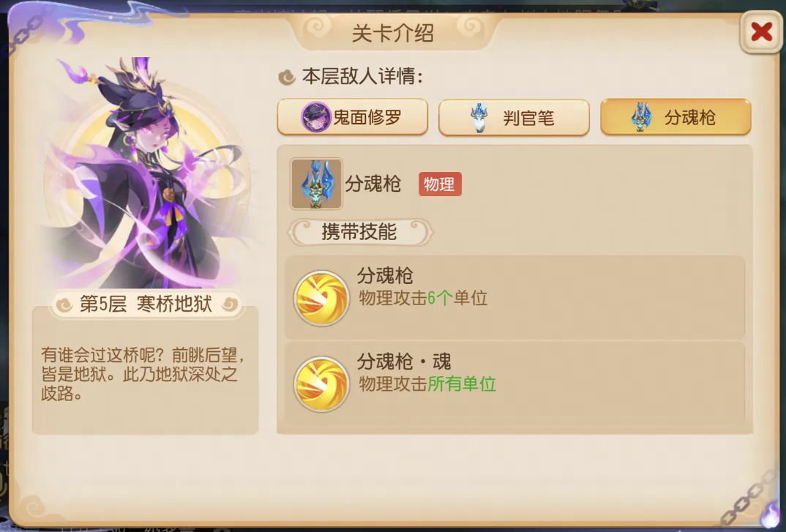
Task: Click the 分魂枪·魂 skill icon
Action: (x=321, y=384)
